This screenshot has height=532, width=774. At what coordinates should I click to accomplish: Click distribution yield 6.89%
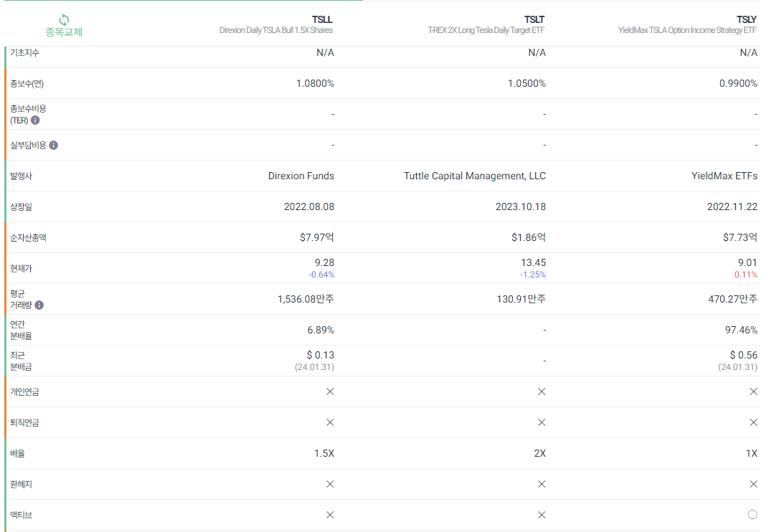pyautogui.click(x=321, y=330)
